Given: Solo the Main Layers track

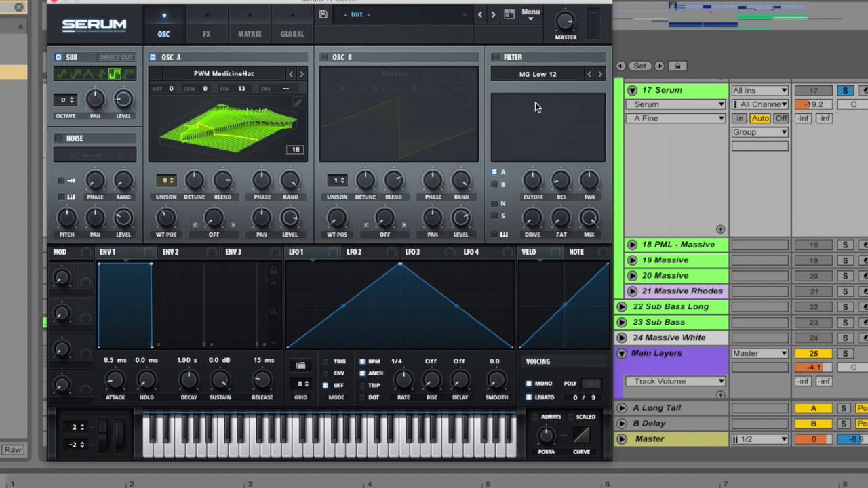Looking at the screenshot, I should click(x=845, y=354).
